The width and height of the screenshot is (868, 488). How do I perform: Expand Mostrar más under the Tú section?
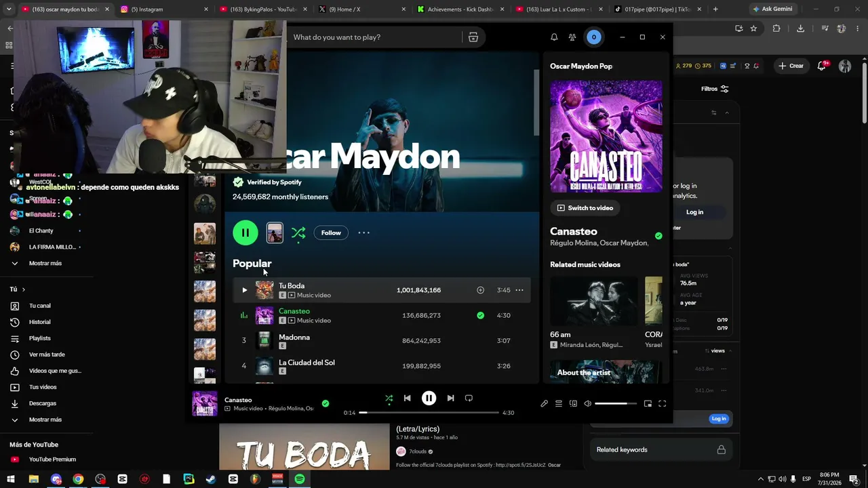[x=46, y=420]
